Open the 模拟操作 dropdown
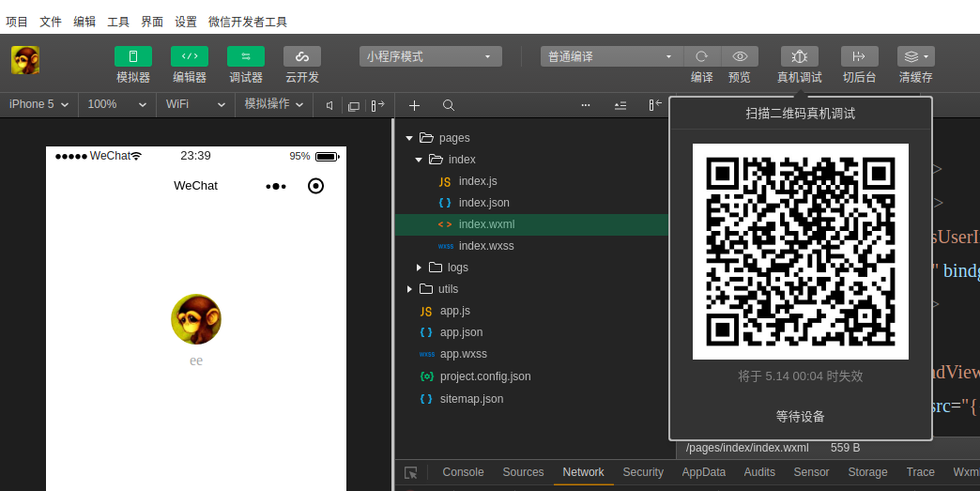980x491 pixels. tap(274, 104)
